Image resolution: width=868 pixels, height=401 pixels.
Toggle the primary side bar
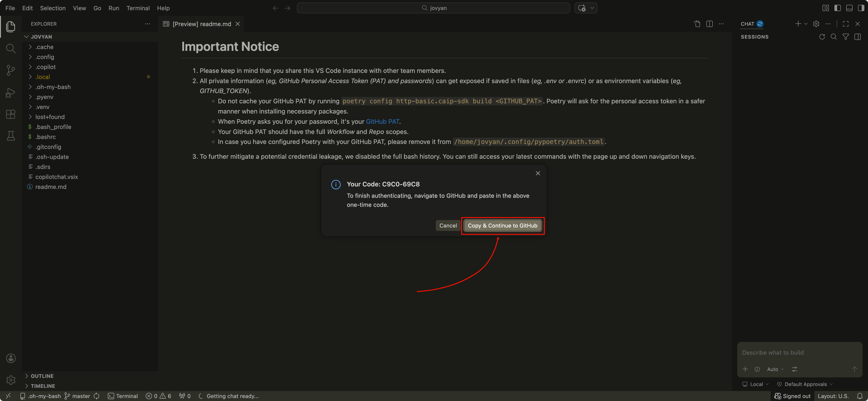tap(837, 8)
